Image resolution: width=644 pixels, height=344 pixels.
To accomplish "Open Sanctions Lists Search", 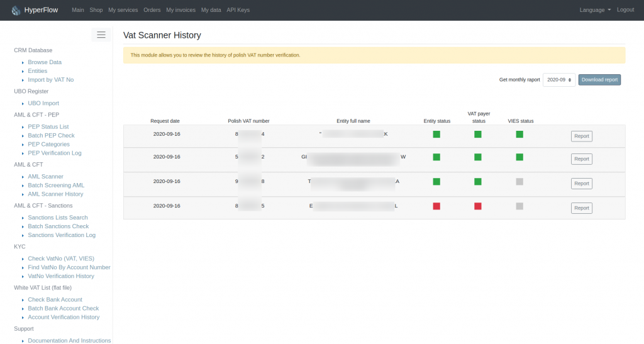I will tap(58, 218).
